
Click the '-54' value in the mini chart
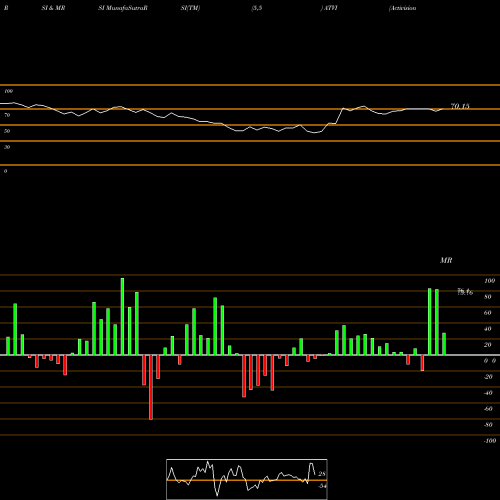coord(322,486)
